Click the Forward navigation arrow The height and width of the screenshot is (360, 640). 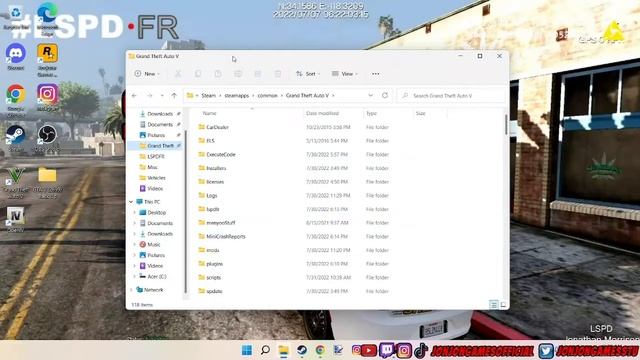[x=149, y=96]
